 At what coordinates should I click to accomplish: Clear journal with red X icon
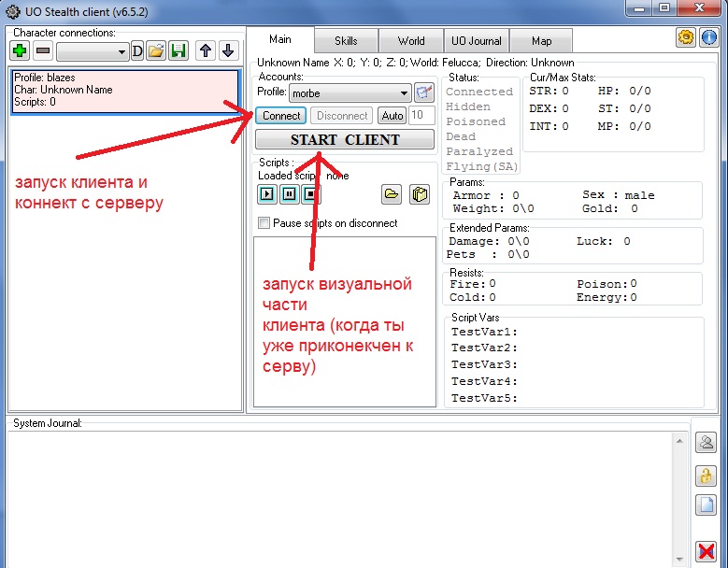tap(706, 551)
